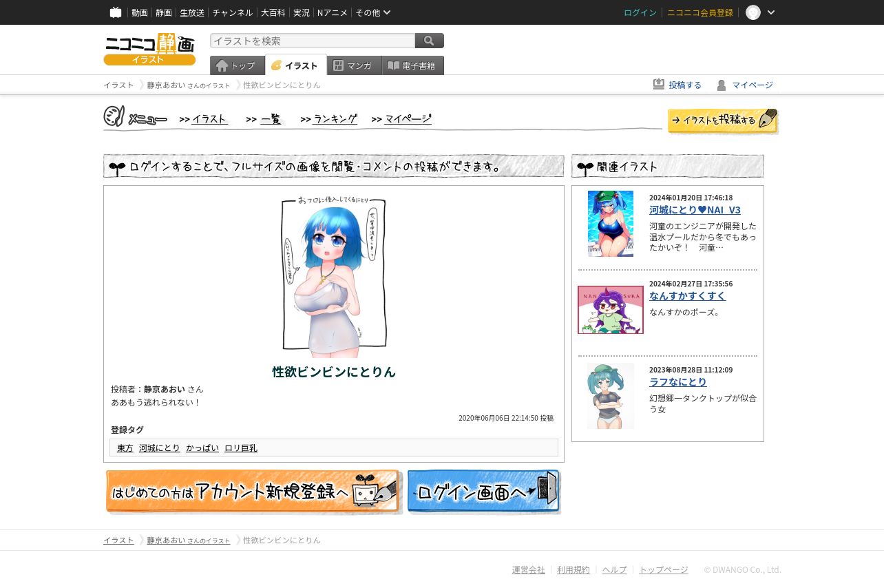This screenshot has height=588, width=884.
Task: Open the >>一覧 menu link
Action: (264, 119)
